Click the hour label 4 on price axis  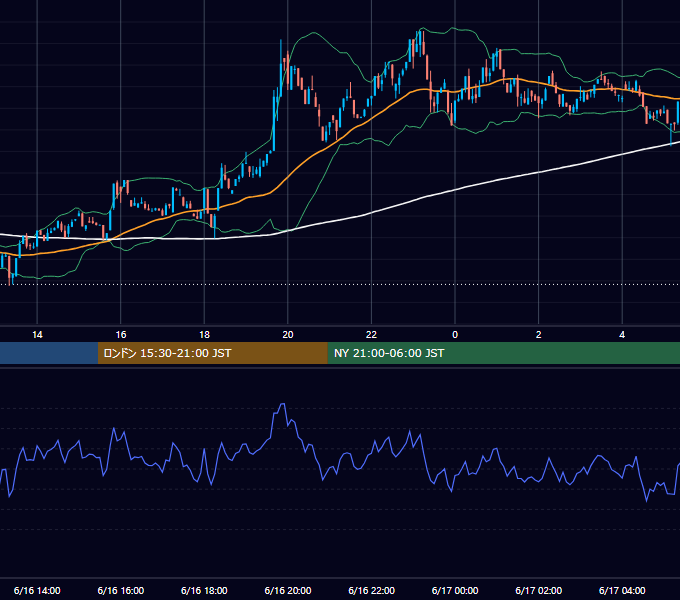coord(622,335)
